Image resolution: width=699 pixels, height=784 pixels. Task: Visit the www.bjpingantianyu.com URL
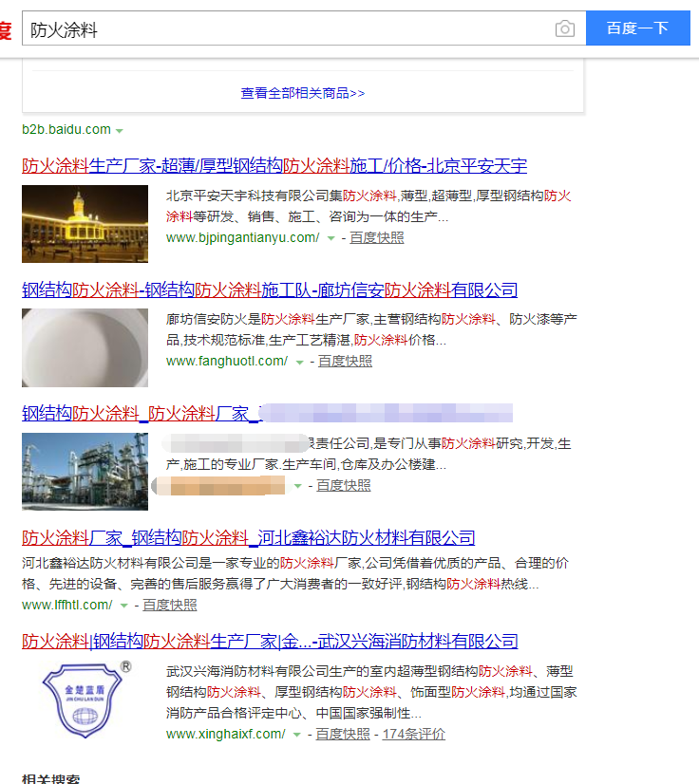(x=243, y=237)
